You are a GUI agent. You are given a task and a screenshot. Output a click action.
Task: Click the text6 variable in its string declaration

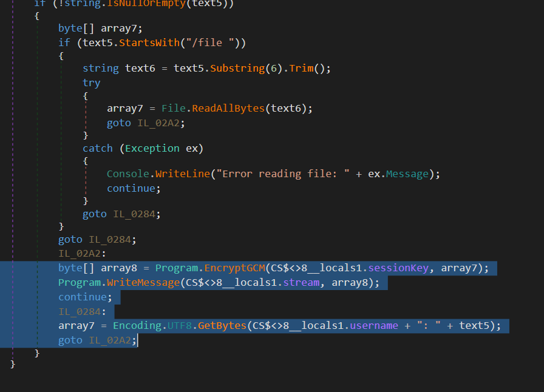tap(140, 68)
